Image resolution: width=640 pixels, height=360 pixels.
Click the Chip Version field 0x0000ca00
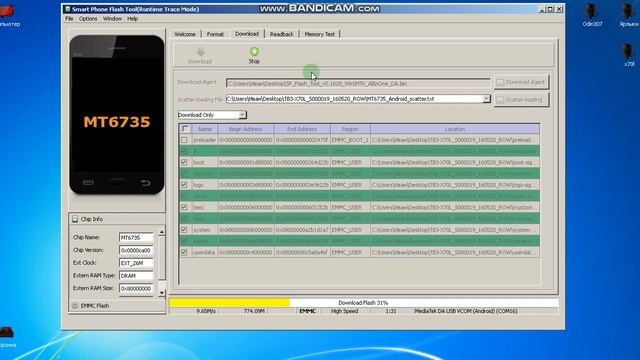136,250
